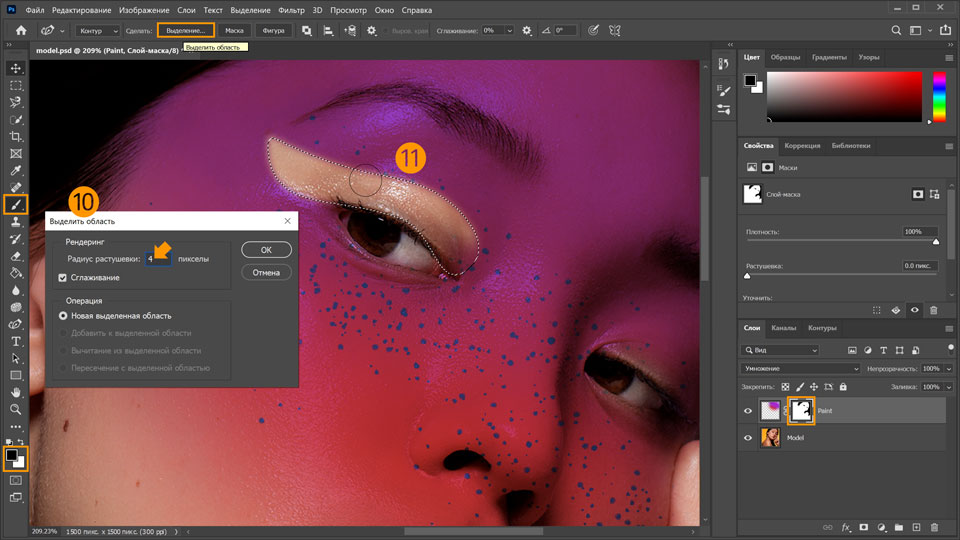Select the Move tool

tap(16, 69)
